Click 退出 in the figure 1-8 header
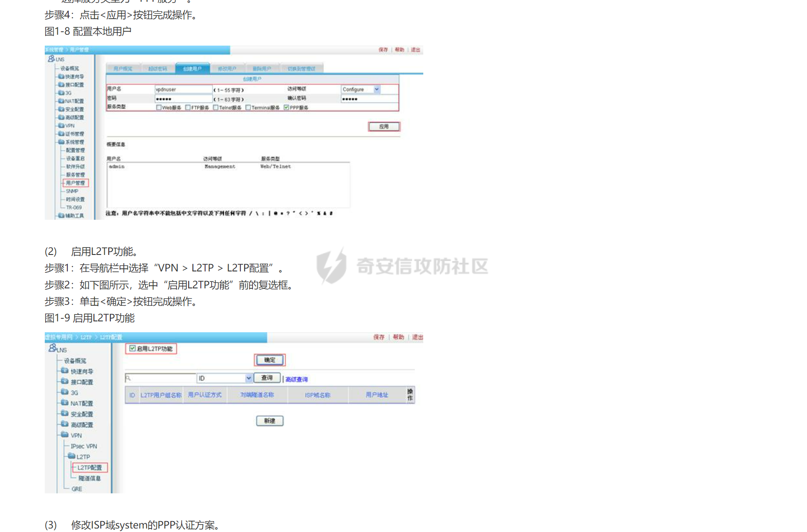This screenshot has height=532, width=807. [416, 50]
